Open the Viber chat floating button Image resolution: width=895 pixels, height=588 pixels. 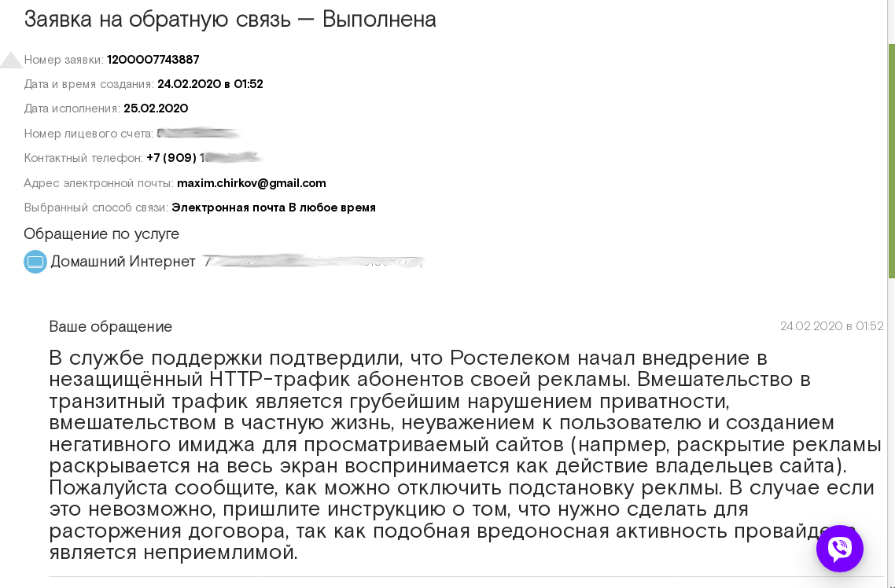click(x=840, y=549)
